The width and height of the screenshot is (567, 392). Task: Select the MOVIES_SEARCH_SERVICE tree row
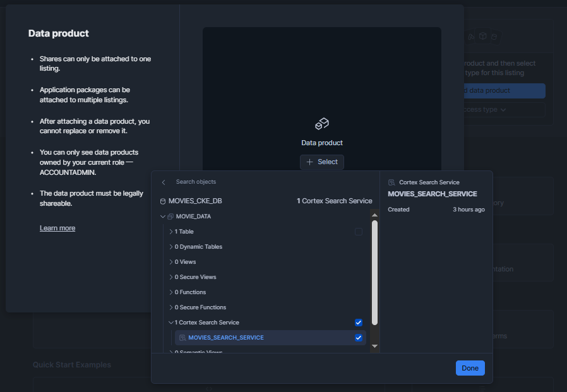(x=270, y=338)
